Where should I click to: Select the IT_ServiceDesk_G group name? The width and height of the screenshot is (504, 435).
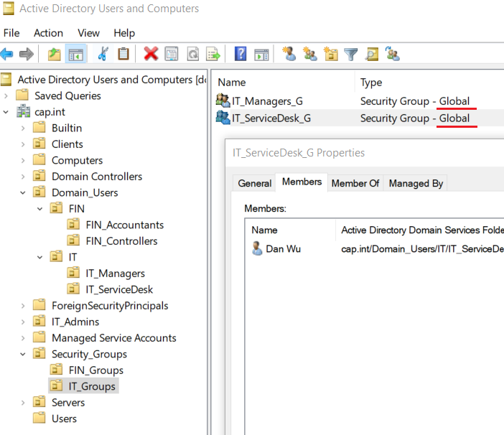pos(271,118)
